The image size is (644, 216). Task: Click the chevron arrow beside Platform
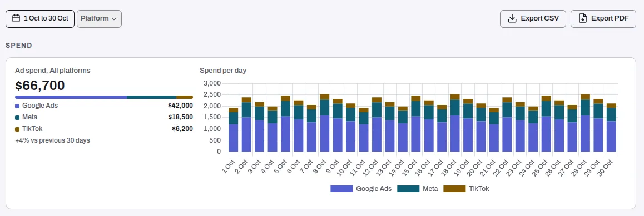(114, 19)
